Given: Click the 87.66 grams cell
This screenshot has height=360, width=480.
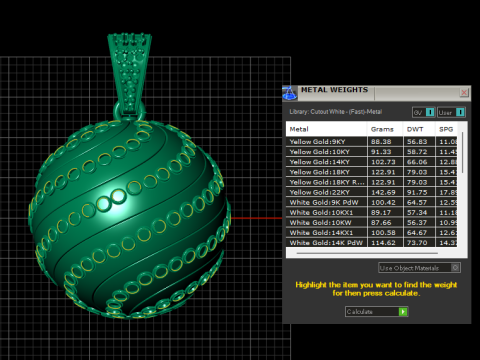Looking at the screenshot, I should coord(385,223).
